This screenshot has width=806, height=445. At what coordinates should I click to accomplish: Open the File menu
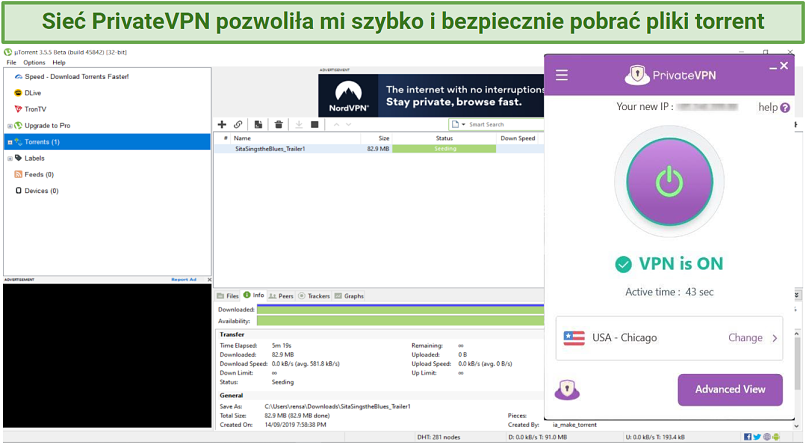pos(11,62)
